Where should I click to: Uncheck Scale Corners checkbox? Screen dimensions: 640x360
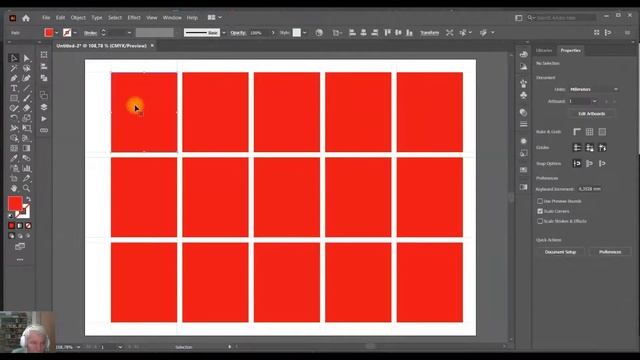[540, 211]
